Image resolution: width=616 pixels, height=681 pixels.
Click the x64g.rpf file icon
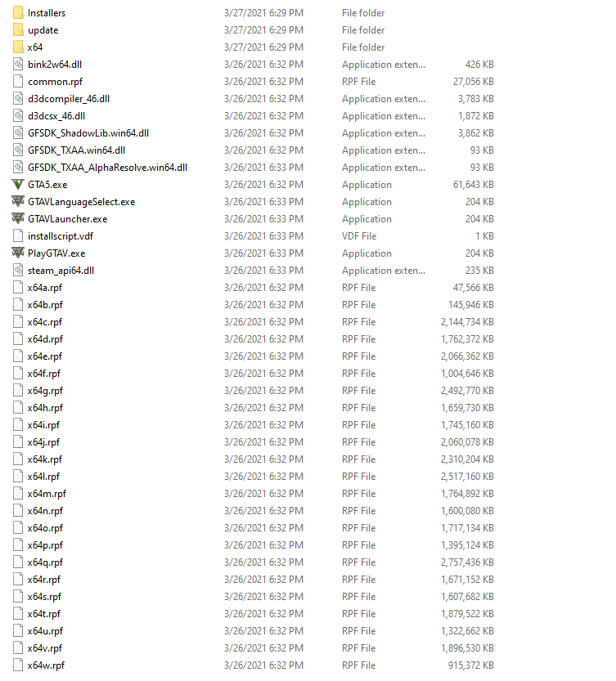[18, 390]
